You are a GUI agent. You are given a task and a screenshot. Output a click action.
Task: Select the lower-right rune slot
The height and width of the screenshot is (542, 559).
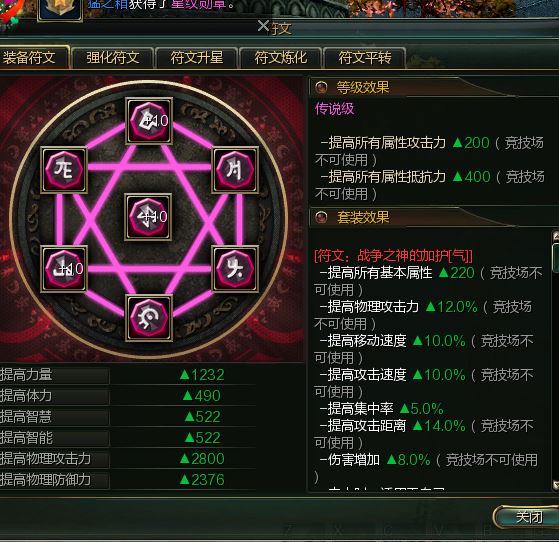tap(235, 269)
